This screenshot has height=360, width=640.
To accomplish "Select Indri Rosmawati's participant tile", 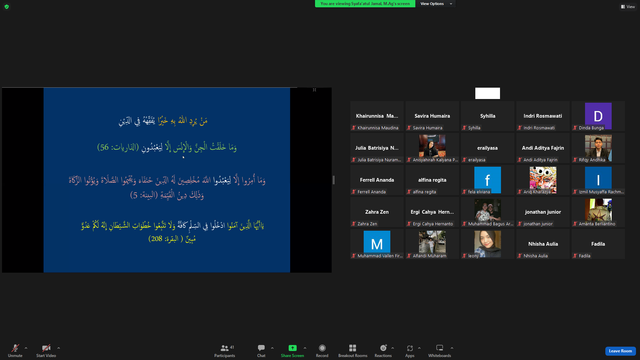I will pos(543,116).
